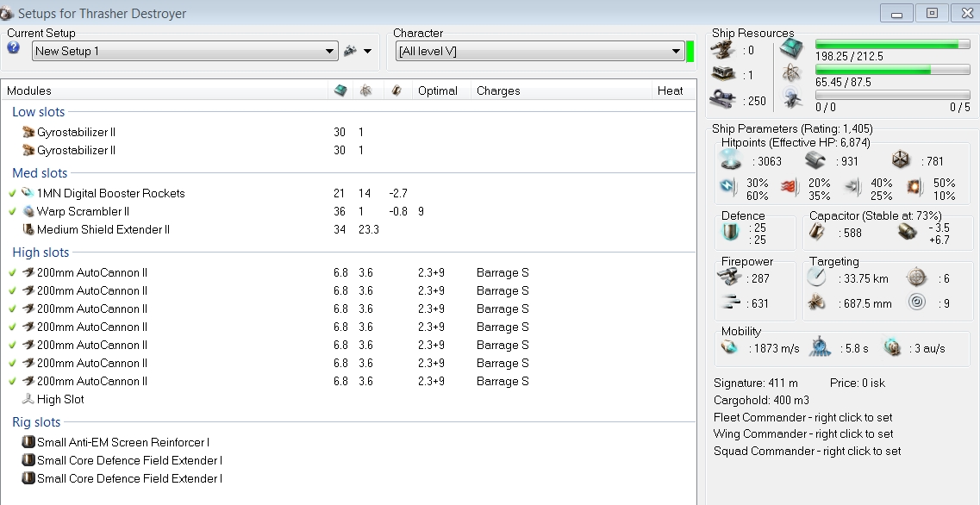Click the help question mark icon

click(x=13, y=47)
